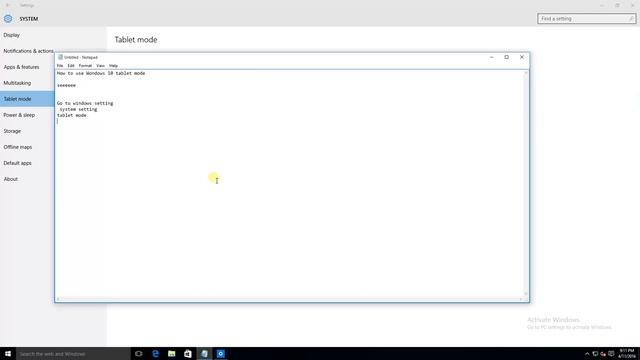The width and height of the screenshot is (640, 360).
Task: Click the Tablet mode page heading
Action: [136, 40]
